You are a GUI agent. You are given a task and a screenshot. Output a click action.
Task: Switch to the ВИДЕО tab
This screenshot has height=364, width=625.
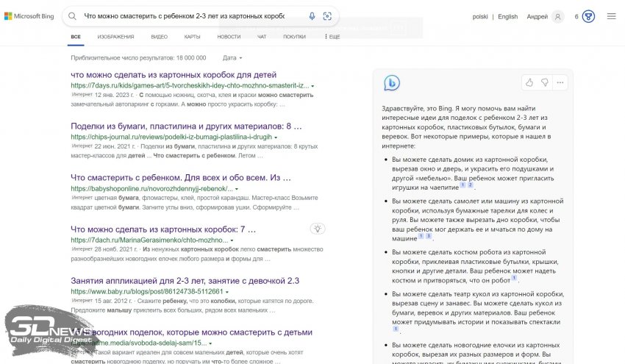pos(159,36)
